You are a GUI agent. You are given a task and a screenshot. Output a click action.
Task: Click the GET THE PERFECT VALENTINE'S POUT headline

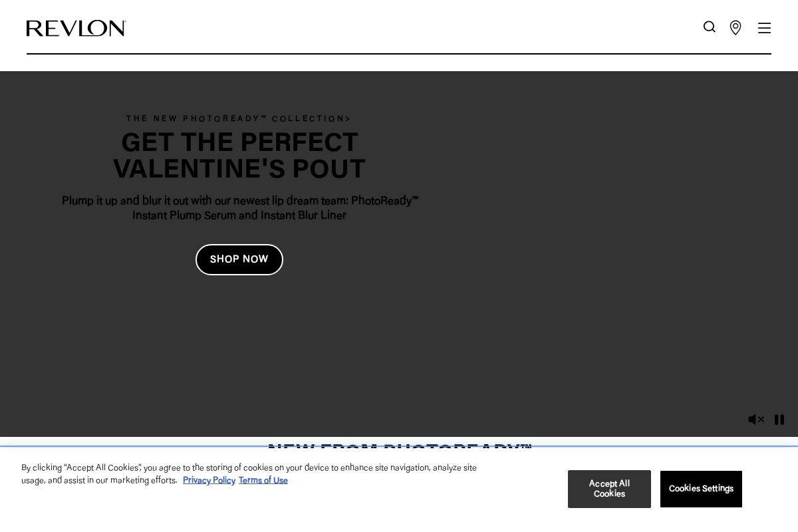pyautogui.click(x=239, y=155)
